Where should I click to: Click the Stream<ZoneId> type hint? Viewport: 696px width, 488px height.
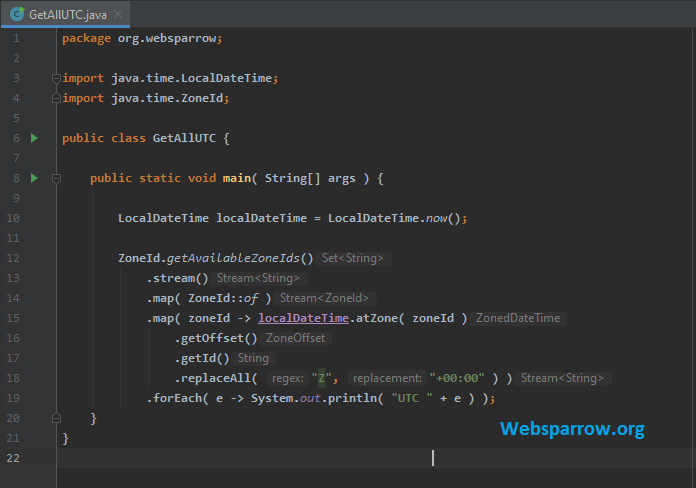[x=324, y=298]
